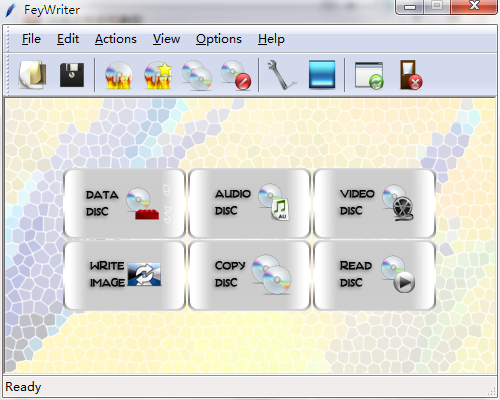Image resolution: width=500 pixels, height=400 pixels.
Task: Click the erase disc toolbar icon
Action: pos(236,75)
